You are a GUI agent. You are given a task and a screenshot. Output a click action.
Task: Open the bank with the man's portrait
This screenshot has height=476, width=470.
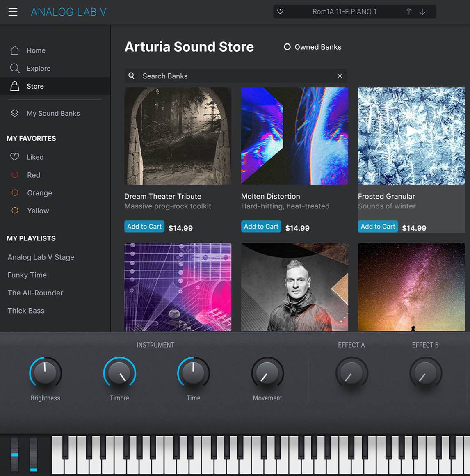(x=294, y=287)
